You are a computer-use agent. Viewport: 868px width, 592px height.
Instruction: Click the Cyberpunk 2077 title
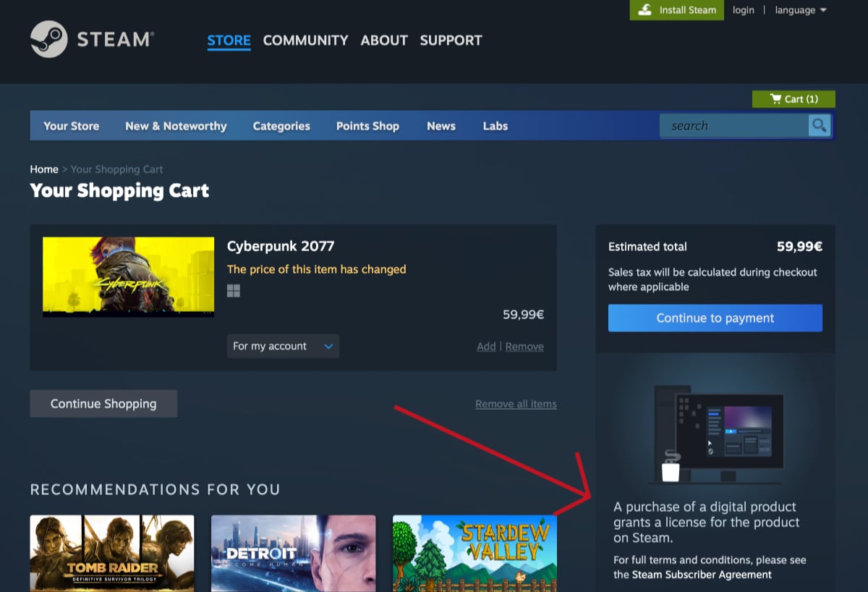[281, 246]
